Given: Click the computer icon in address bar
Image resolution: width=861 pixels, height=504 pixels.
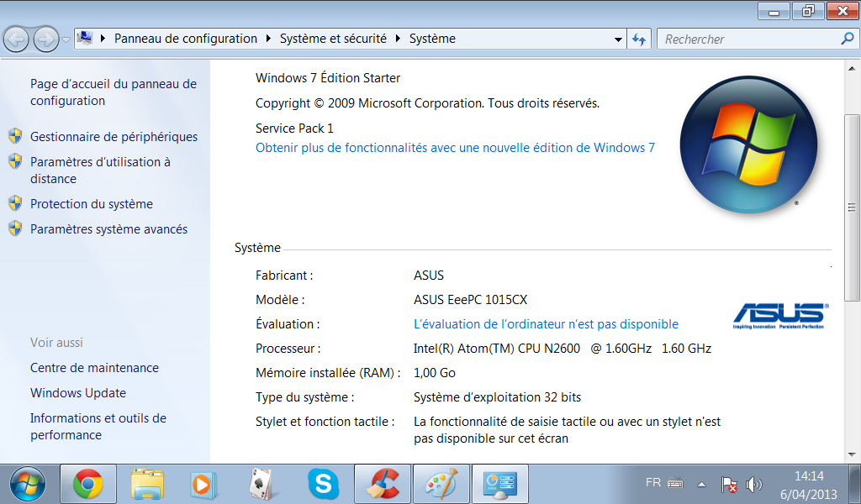Looking at the screenshot, I should (x=85, y=38).
